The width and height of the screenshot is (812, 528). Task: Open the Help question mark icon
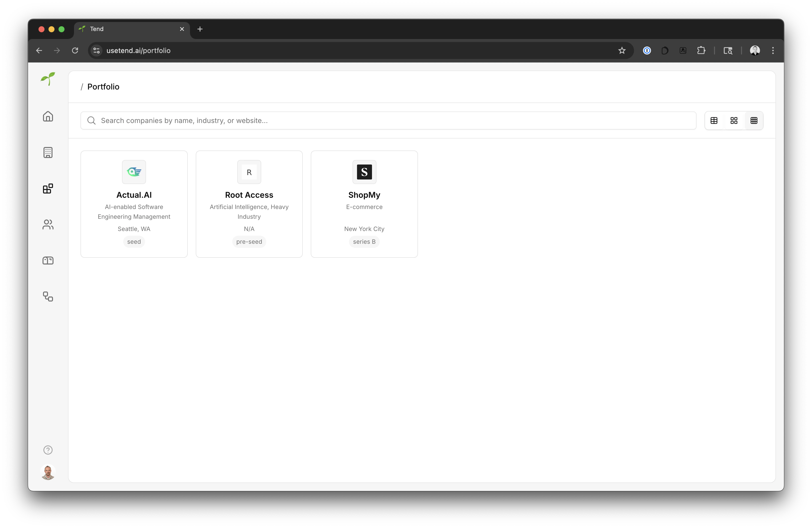pyautogui.click(x=48, y=450)
